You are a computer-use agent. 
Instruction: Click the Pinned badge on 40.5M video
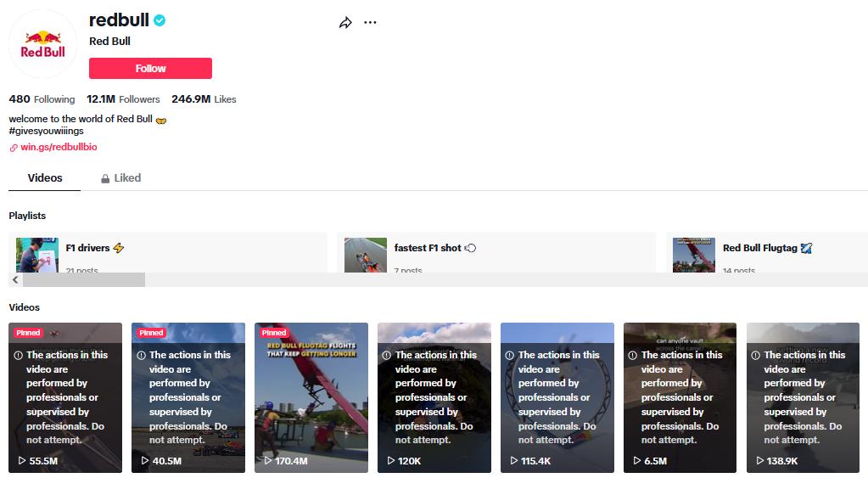click(151, 333)
